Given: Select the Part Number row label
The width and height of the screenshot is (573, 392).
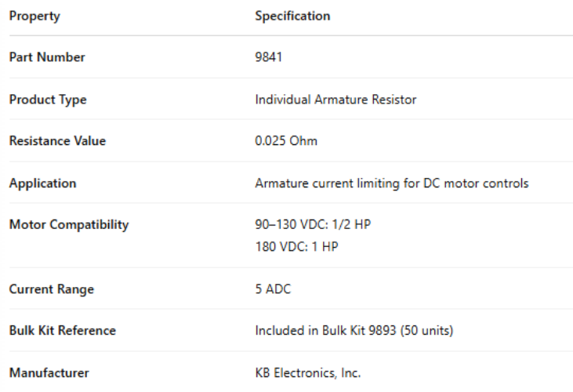Looking at the screenshot, I should (x=47, y=57).
